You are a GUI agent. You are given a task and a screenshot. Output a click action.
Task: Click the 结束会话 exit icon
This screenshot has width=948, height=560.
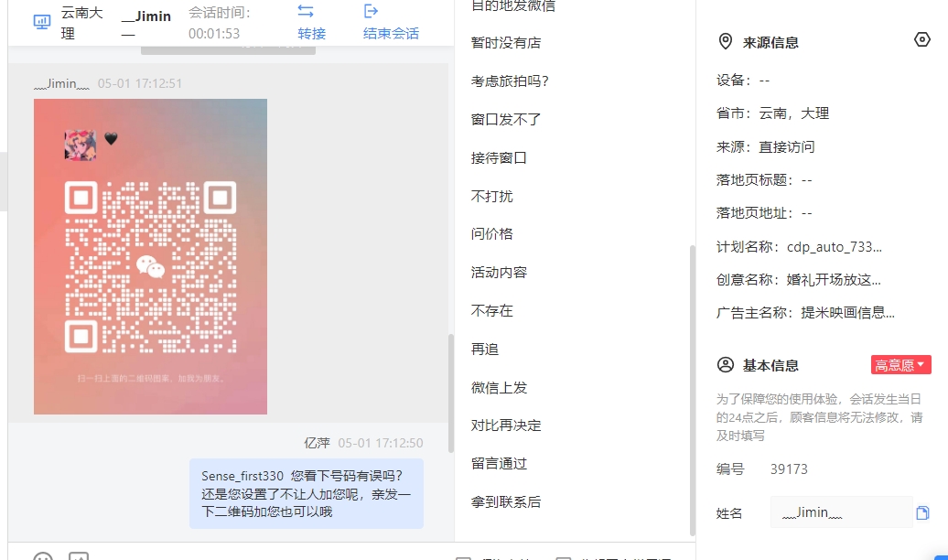(371, 11)
